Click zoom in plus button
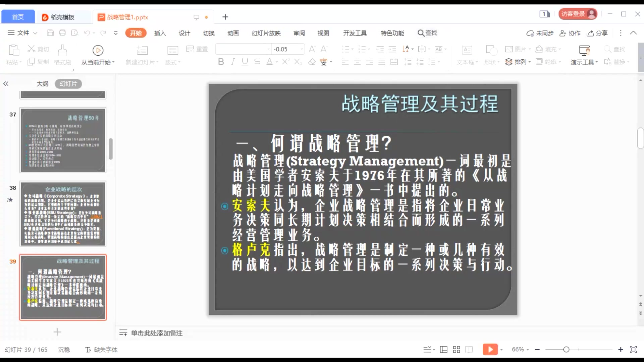The height and width of the screenshot is (362, 644). pyautogui.click(x=621, y=350)
